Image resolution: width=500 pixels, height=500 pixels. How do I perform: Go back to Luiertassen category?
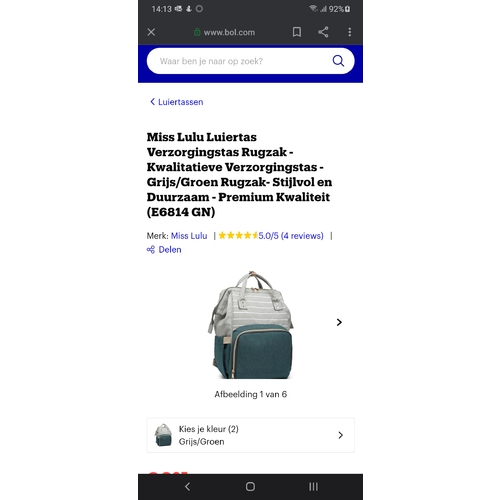tap(177, 102)
